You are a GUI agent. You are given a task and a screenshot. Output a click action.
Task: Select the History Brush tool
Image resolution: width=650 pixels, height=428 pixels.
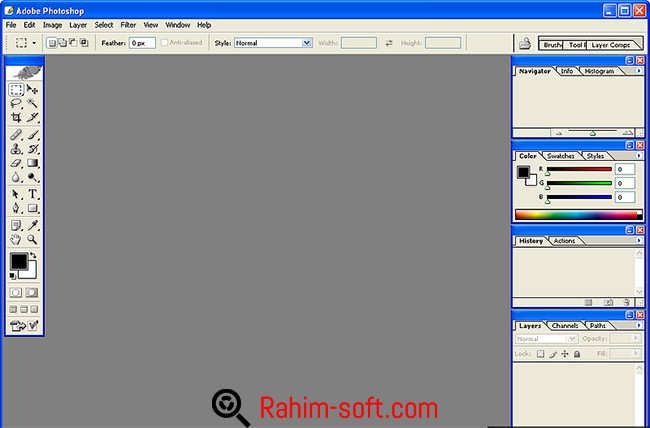pyautogui.click(x=32, y=149)
